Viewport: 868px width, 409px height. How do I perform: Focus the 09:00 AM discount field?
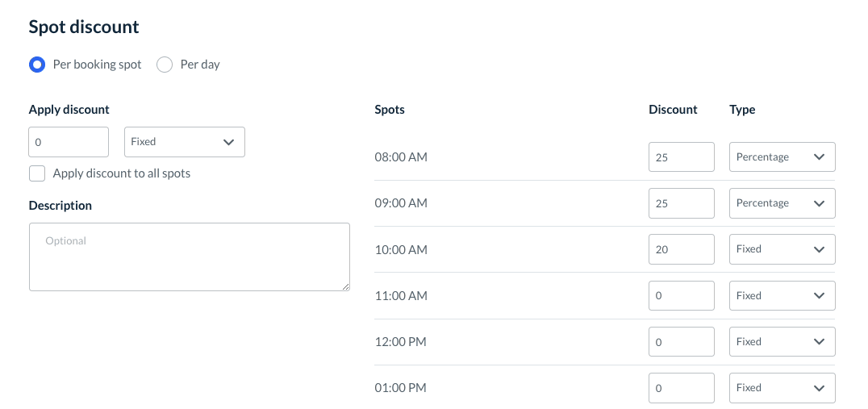[681, 203]
